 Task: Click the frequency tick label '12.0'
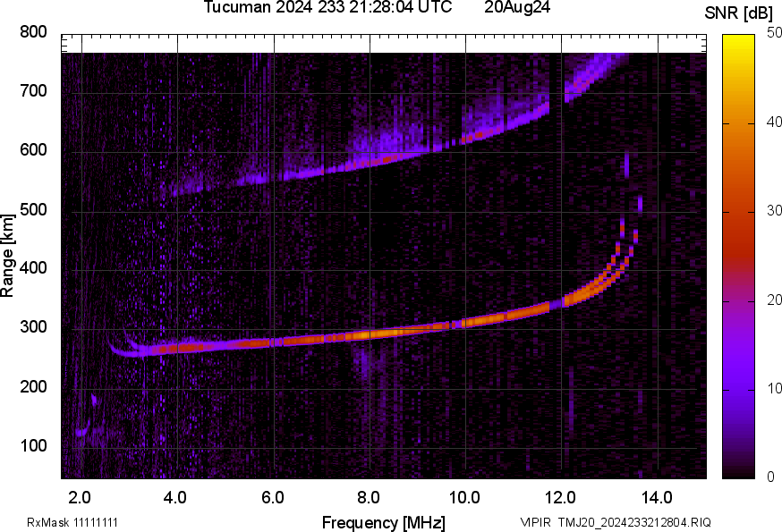tap(560, 498)
